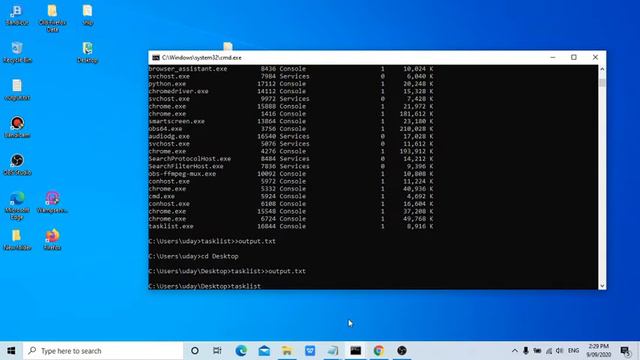This screenshot has height=360, width=640.
Task: Click the cmd.exe process row
Action: click(x=291, y=196)
